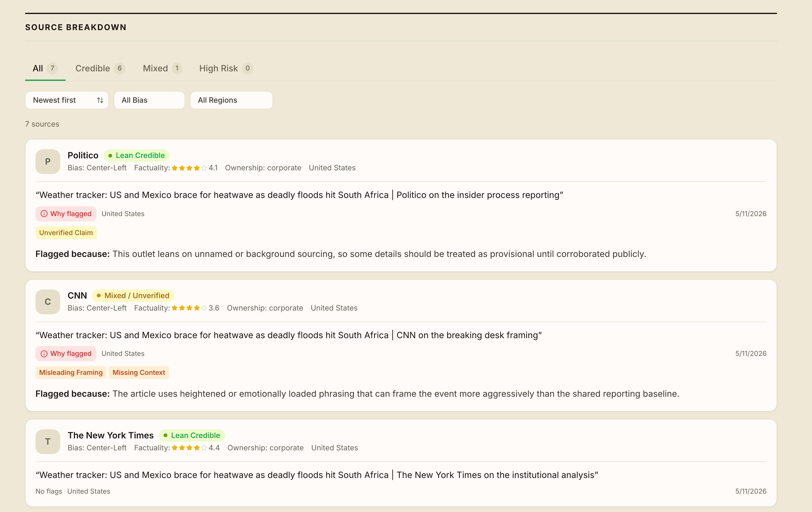Click Why flagged on the Politico card
The width and height of the screenshot is (812, 512).
pyautogui.click(x=66, y=214)
